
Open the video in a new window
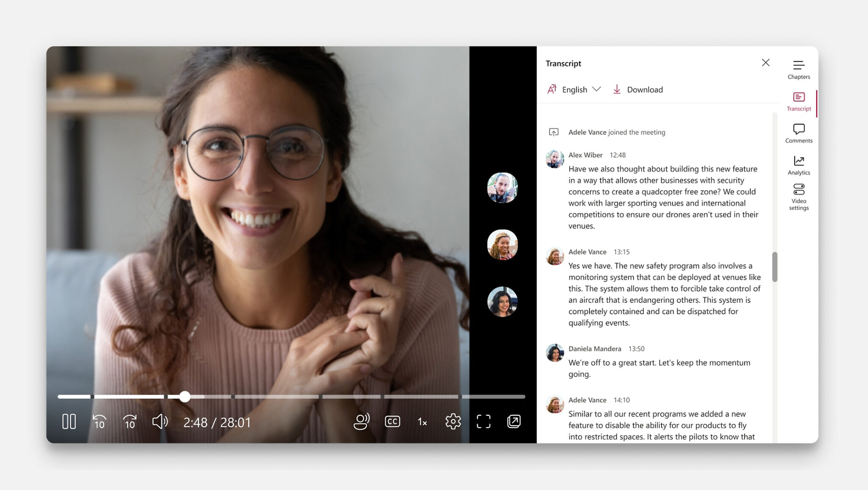pos(514,421)
